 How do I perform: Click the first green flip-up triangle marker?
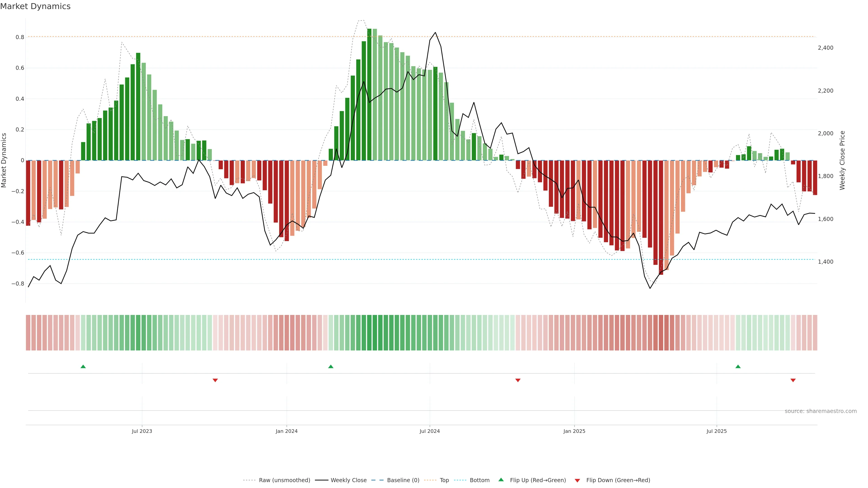pos(83,366)
